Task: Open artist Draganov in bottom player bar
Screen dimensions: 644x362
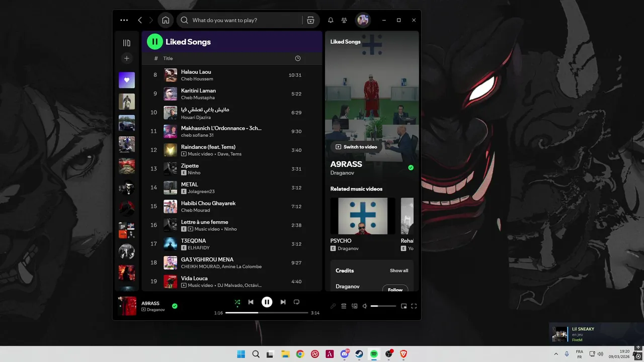Action: [x=155, y=310]
